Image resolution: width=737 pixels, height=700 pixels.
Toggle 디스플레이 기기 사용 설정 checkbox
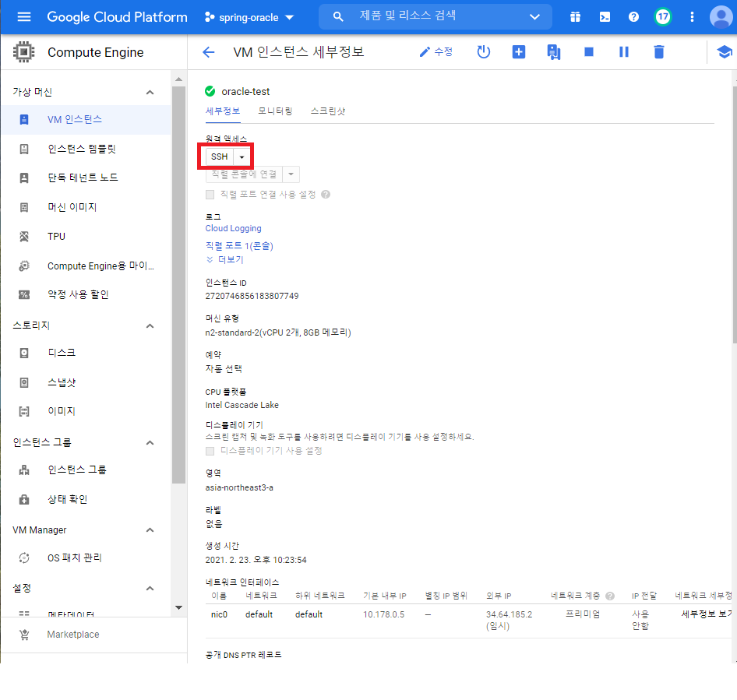pyautogui.click(x=210, y=451)
